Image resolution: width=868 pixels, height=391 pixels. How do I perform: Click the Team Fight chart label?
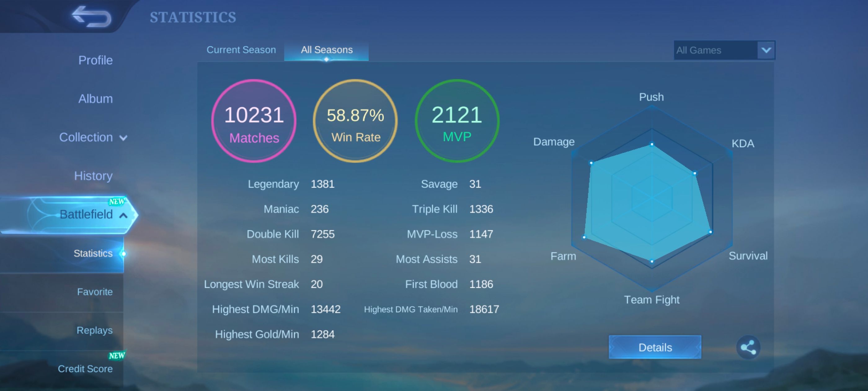[x=651, y=299]
